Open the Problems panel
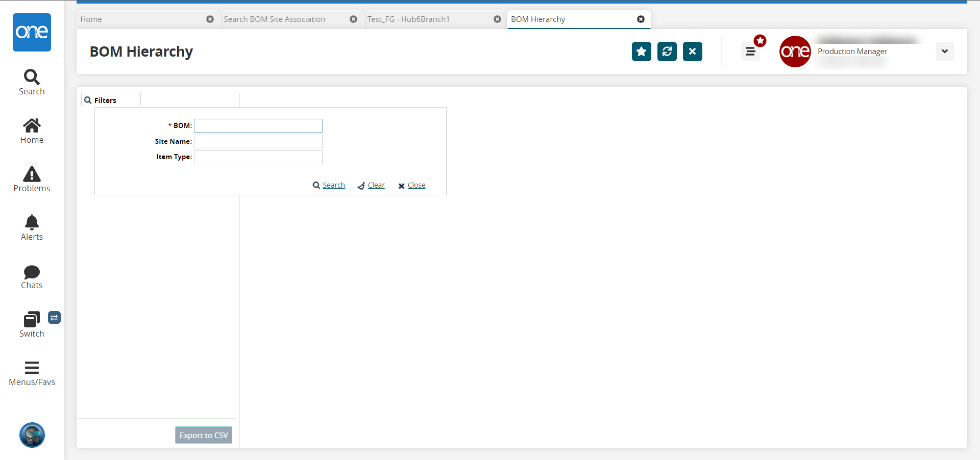The width and height of the screenshot is (980, 460). coord(32,180)
